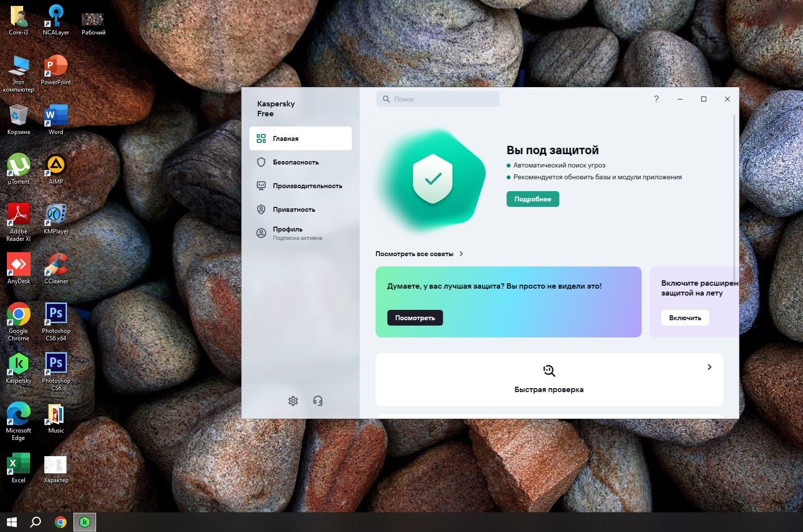Open the Корзина recycle bin icon
Image resolution: width=803 pixels, height=532 pixels.
(x=19, y=120)
